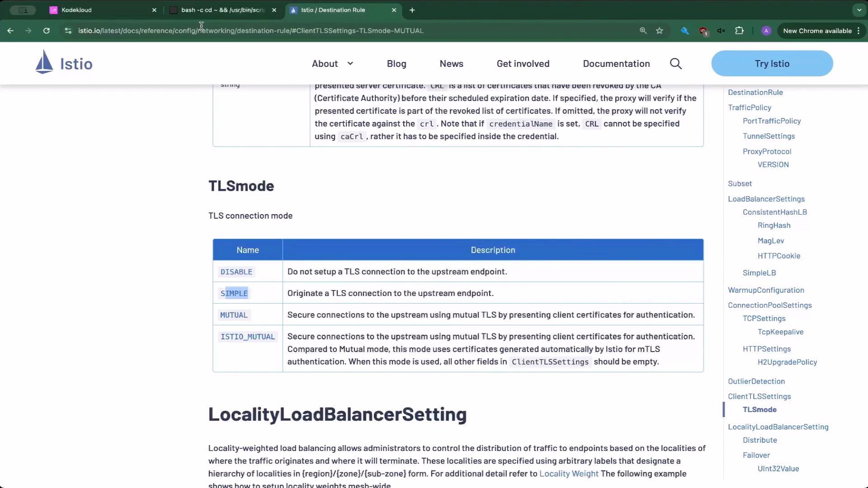Viewport: 868px width, 488px height.
Task: Jump to OutlierDetection in sidebar
Action: pyautogui.click(x=756, y=381)
